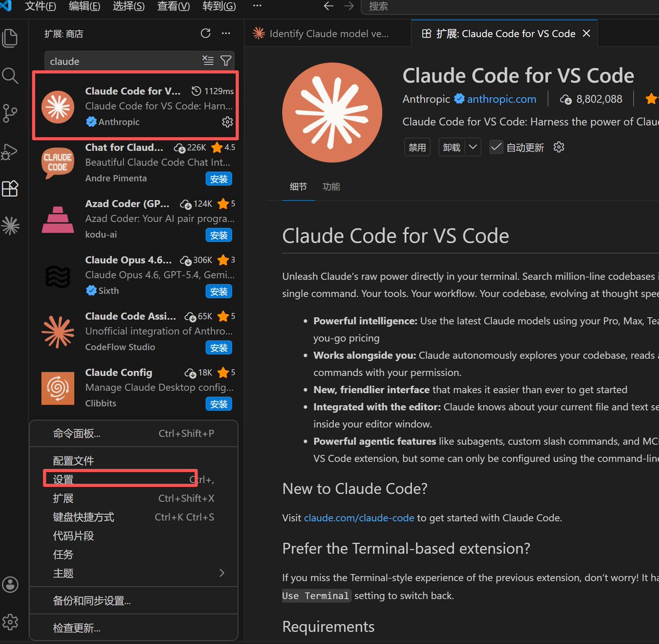This screenshot has height=644, width=659.
Task: Click the 卸载 uninstall button
Action: (x=452, y=147)
